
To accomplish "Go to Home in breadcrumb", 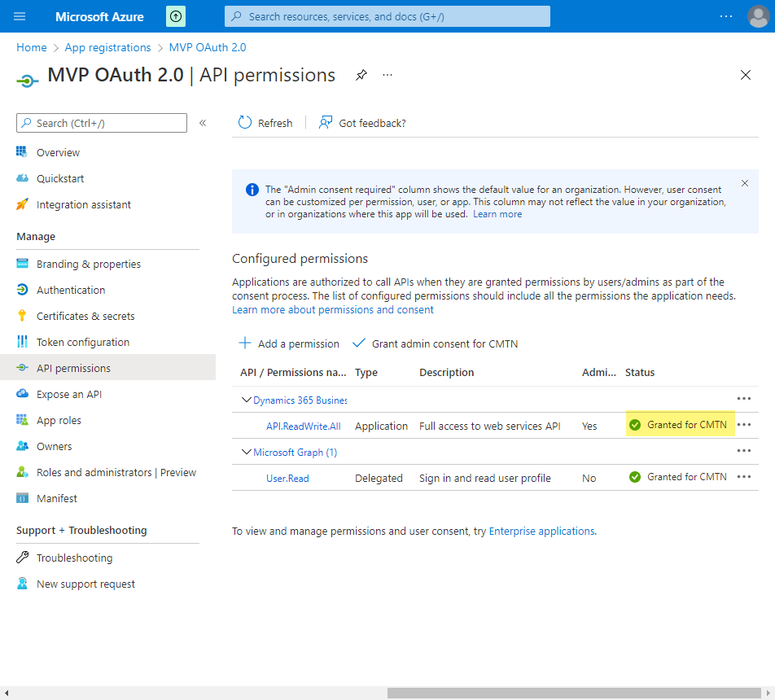I will pos(32,47).
